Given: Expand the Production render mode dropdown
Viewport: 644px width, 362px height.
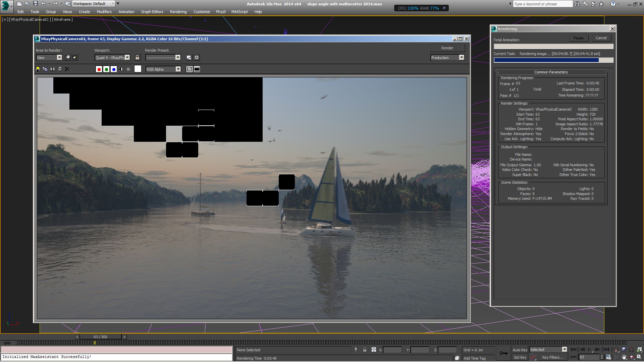Looking at the screenshot, I should point(462,58).
